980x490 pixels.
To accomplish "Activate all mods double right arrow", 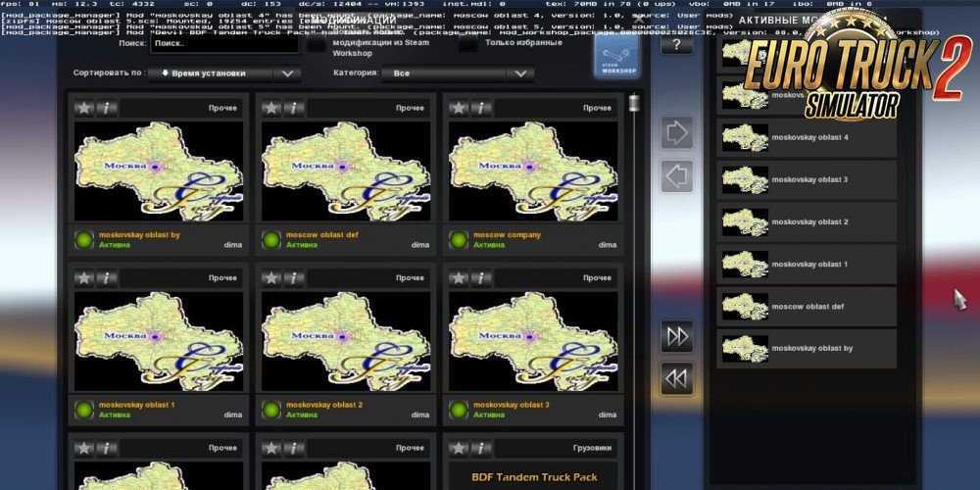I will pos(677,336).
